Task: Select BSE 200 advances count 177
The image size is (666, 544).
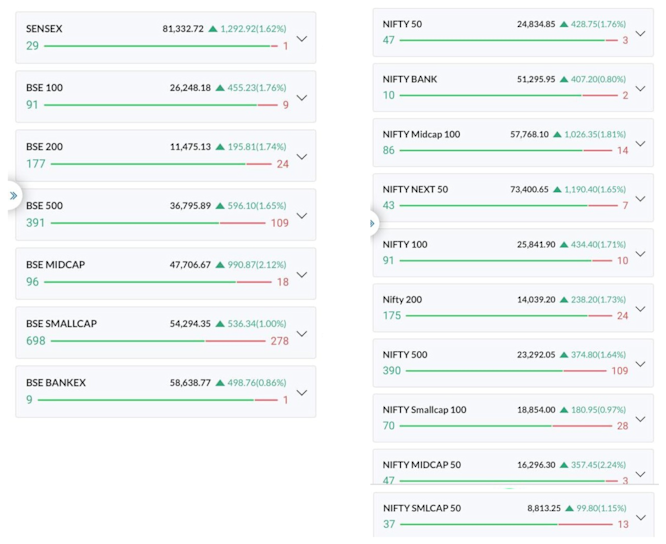Action: pos(36,164)
